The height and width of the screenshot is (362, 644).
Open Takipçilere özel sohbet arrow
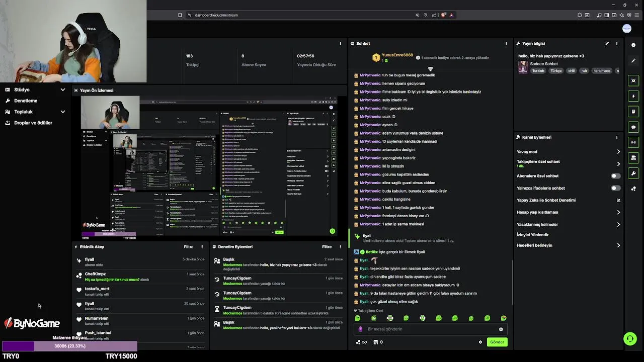(618, 164)
